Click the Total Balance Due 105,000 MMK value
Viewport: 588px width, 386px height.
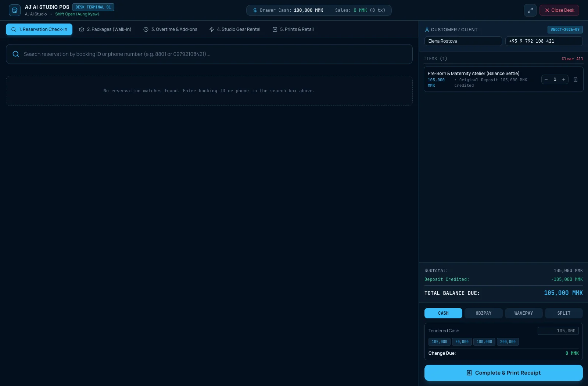coord(563,293)
